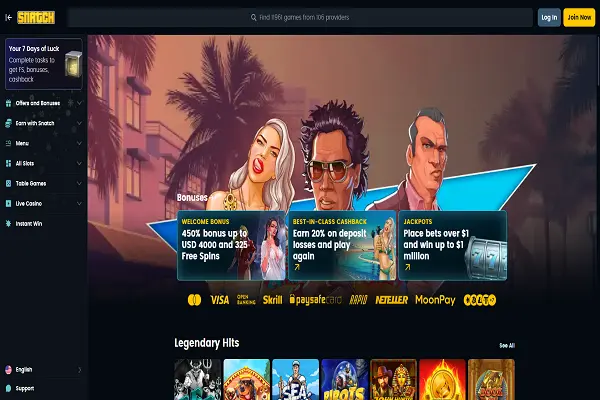Open the English language selector
This screenshot has height=400, width=600.
44,370
